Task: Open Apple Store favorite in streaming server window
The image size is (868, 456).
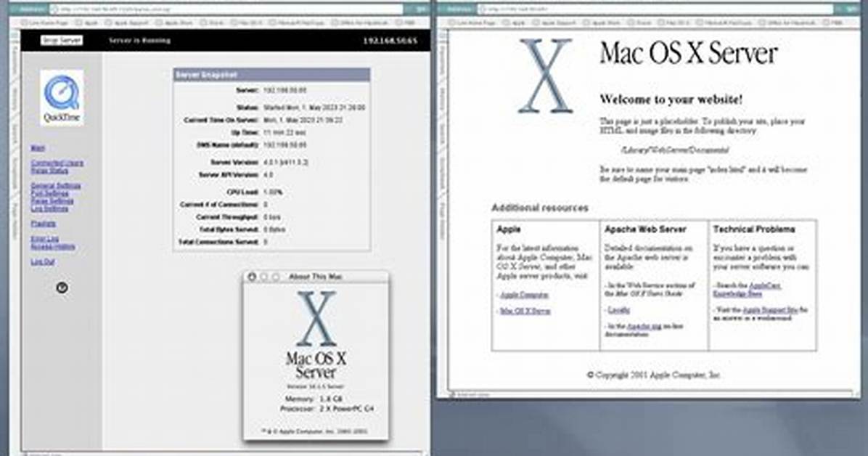Action: 174,23
